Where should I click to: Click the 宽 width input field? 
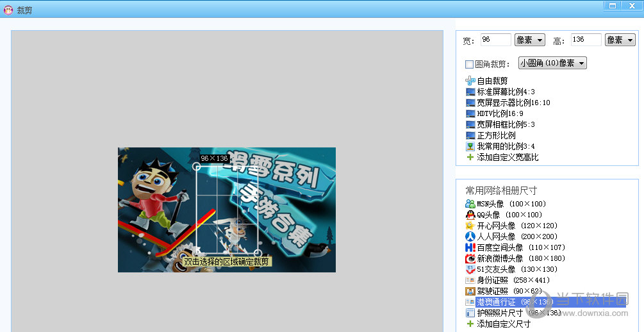coord(495,40)
